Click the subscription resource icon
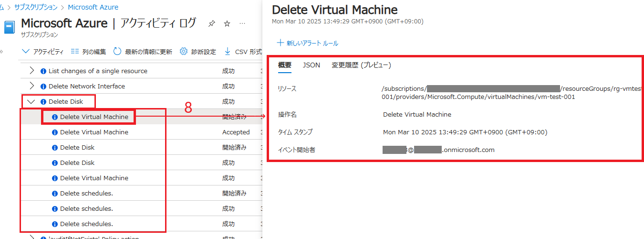Screen dimensions: 644x239 click(10, 27)
